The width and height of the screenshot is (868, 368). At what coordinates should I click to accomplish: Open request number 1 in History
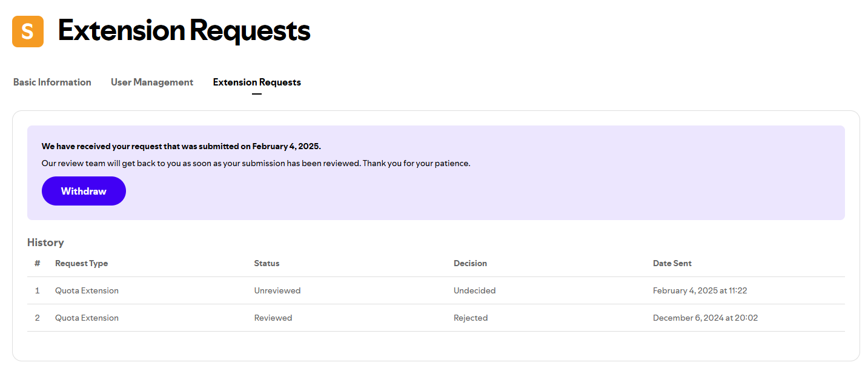tap(37, 290)
